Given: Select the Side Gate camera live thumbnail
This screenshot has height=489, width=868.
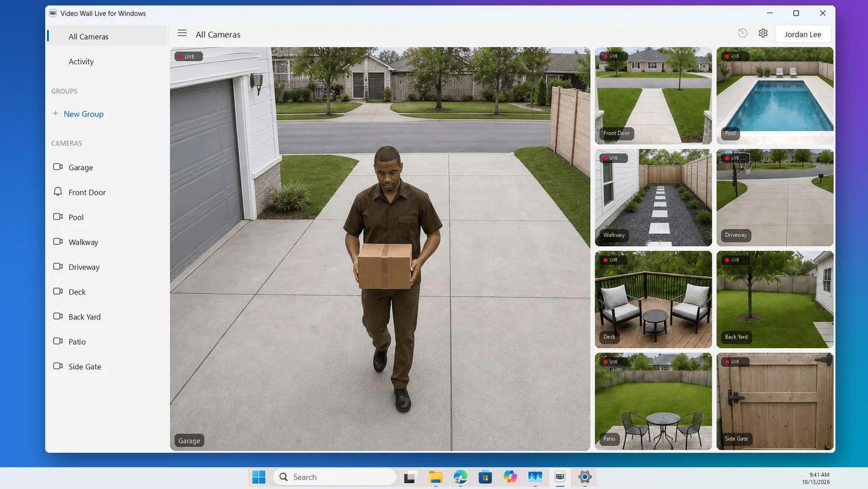Looking at the screenshot, I should (775, 401).
